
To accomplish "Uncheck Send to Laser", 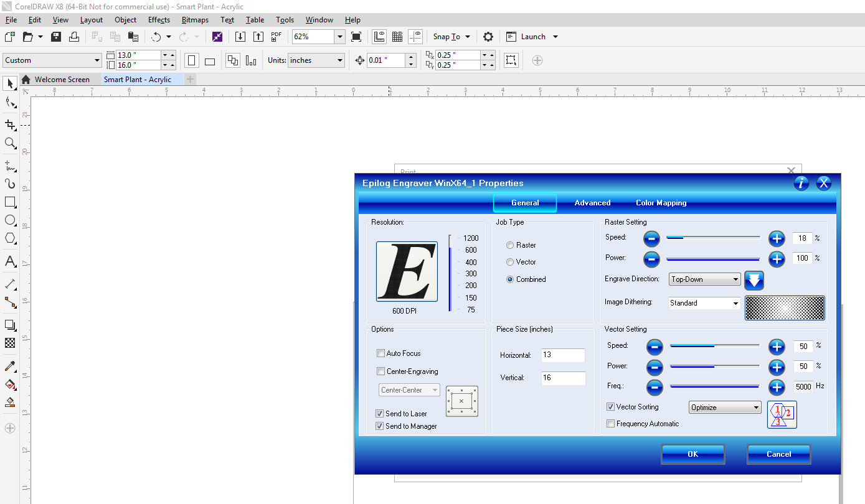I will click(380, 414).
